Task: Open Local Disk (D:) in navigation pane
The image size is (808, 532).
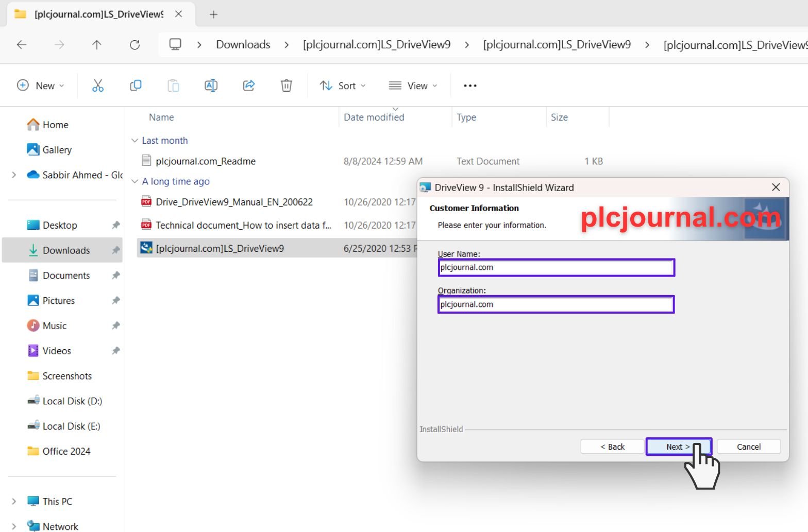Action: 64,401
